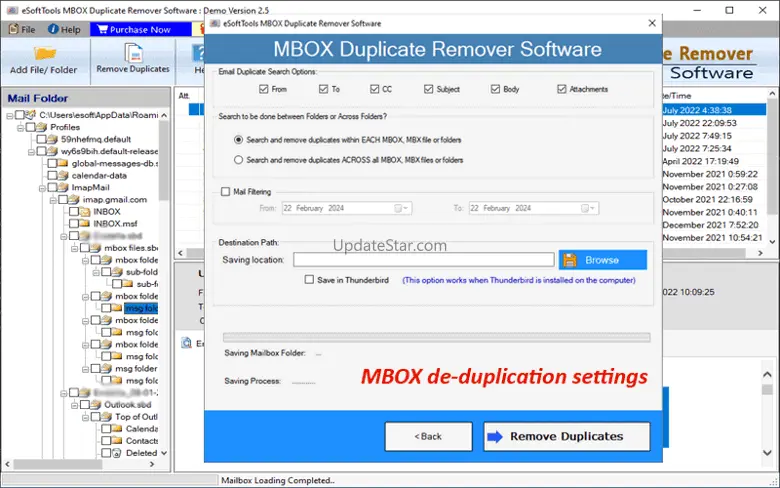Enable the Mail Filtering checkbox
780x488 pixels.
(225, 192)
